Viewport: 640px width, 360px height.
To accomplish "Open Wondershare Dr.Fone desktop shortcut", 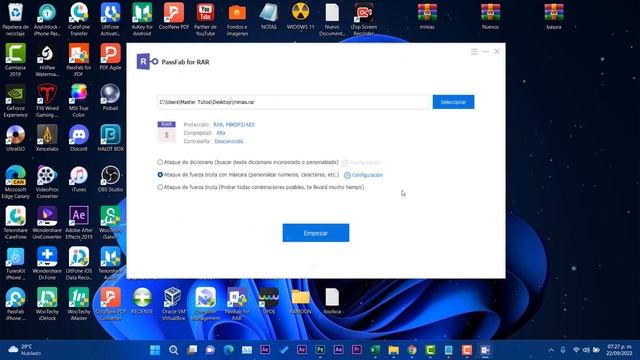I will coord(47,263).
